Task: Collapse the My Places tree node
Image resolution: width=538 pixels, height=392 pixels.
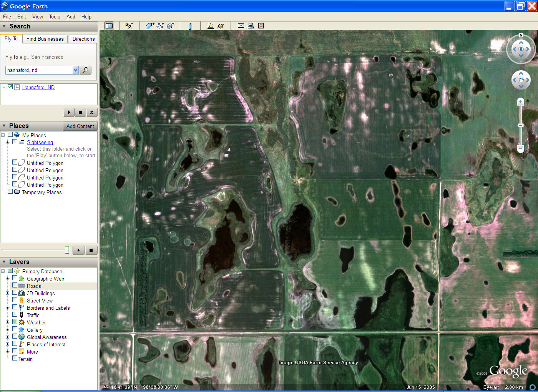Action: [x=3, y=135]
